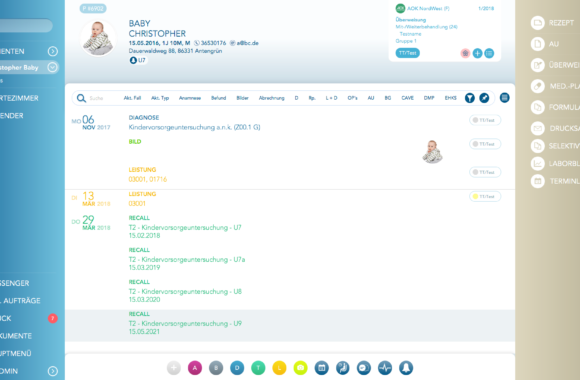
Task: Expand the Admin chevron in the sidebar
Action: click(53, 371)
